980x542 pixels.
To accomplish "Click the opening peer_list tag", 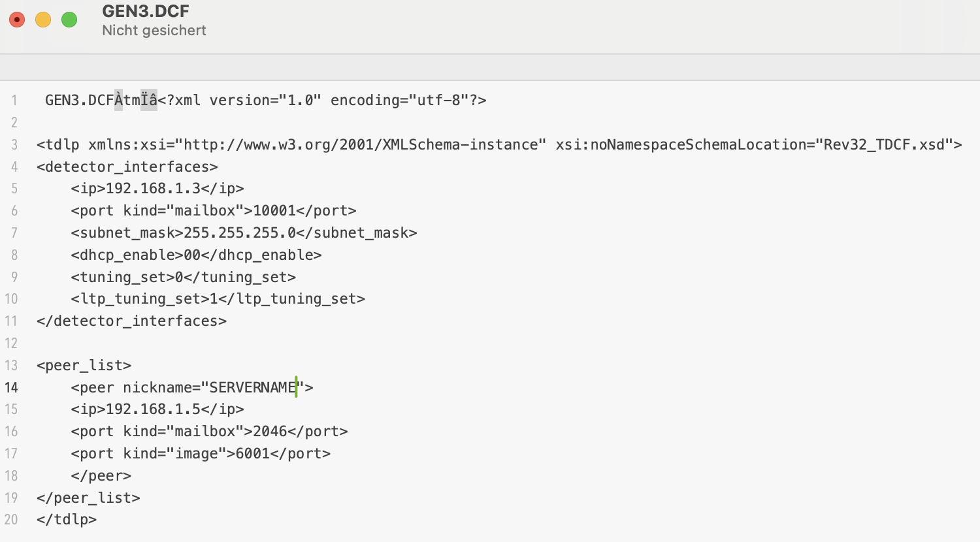I will click(84, 366).
